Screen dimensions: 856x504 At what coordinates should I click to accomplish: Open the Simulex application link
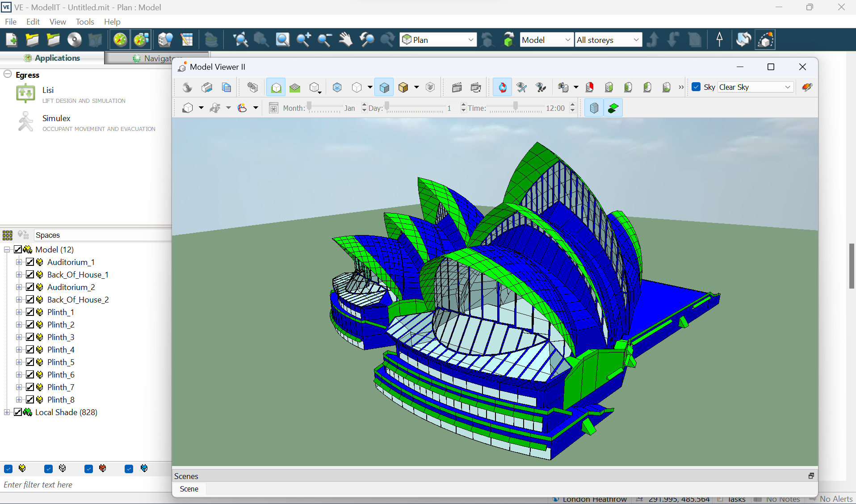(56, 118)
